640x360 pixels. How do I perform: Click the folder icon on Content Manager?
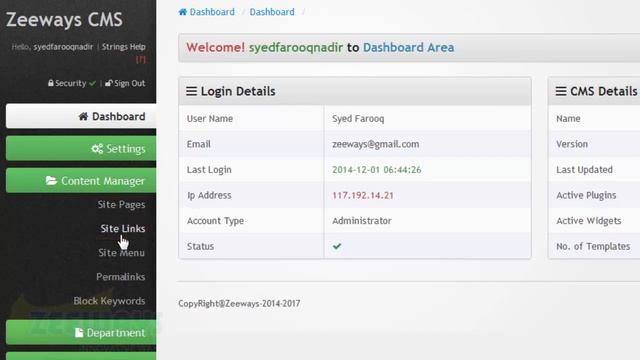pyautogui.click(x=51, y=180)
